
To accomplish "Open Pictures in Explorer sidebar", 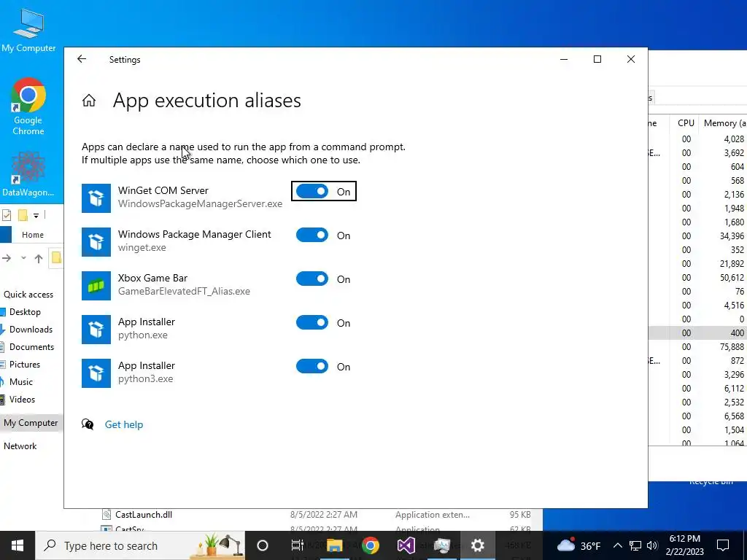I will point(25,365).
